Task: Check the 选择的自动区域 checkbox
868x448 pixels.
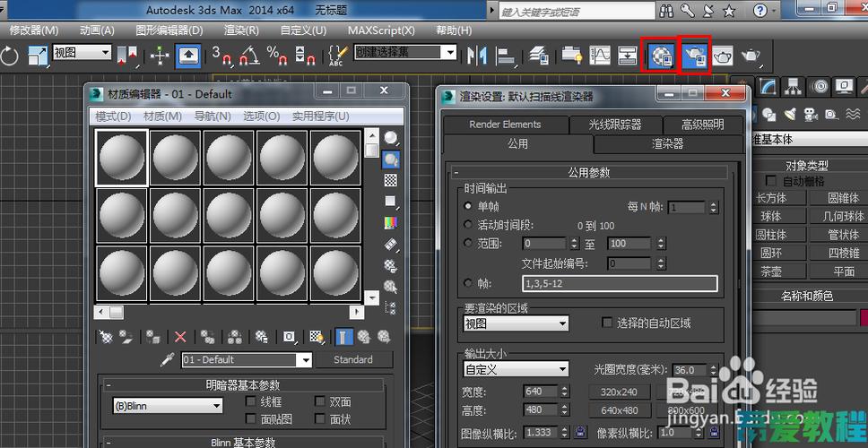Action: coord(607,323)
